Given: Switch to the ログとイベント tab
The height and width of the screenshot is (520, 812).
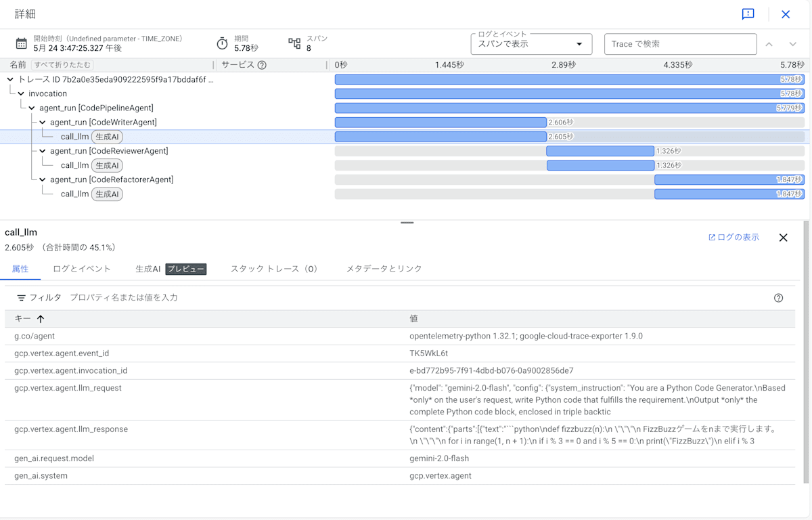Looking at the screenshot, I should (x=82, y=269).
